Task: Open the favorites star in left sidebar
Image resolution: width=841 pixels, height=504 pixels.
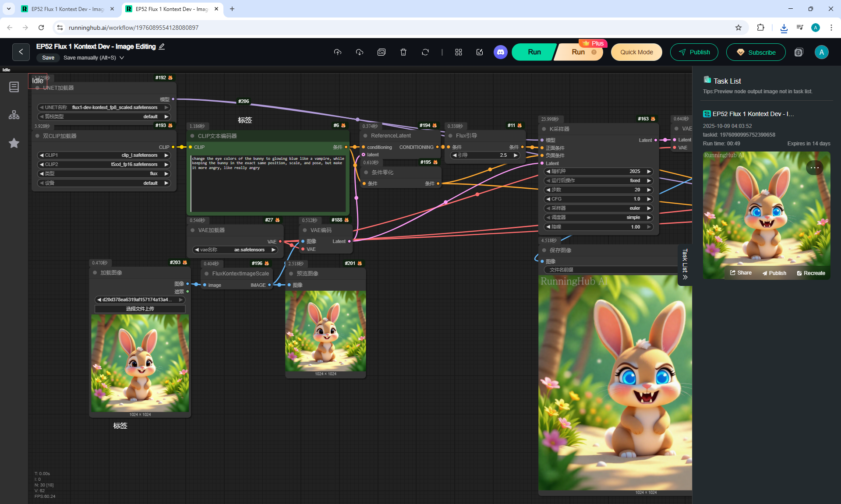Action: (x=14, y=143)
